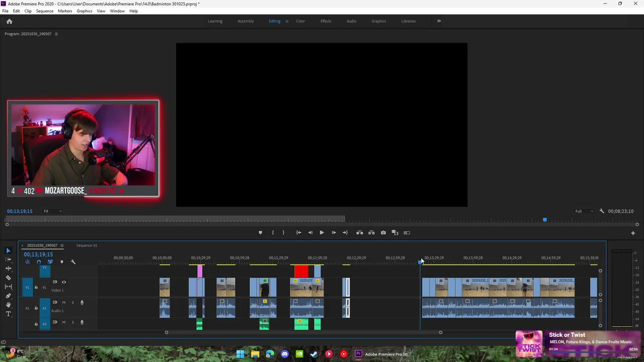
Task: Open the Editing workspace menu
Action: [287, 21]
